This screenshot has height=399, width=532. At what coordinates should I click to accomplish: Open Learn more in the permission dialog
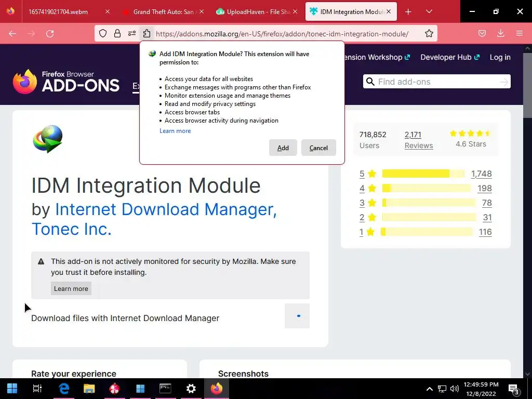(175, 131)
